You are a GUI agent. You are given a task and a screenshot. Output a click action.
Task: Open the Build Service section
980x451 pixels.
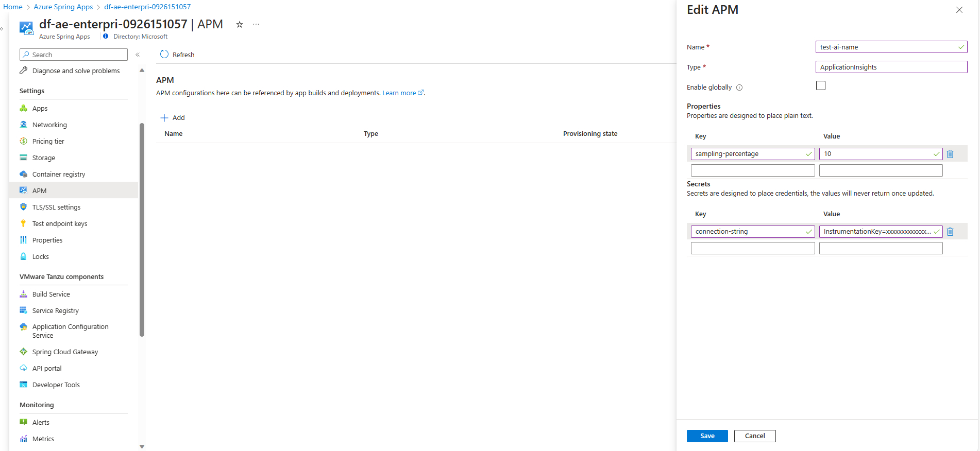(51, 294)
